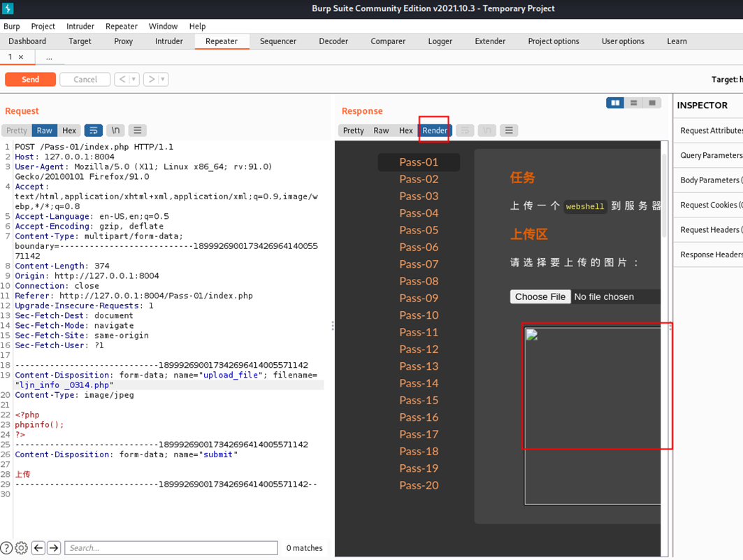
Task: Open the Window menu
Action: pyautogui.click(x=163, y=26)
